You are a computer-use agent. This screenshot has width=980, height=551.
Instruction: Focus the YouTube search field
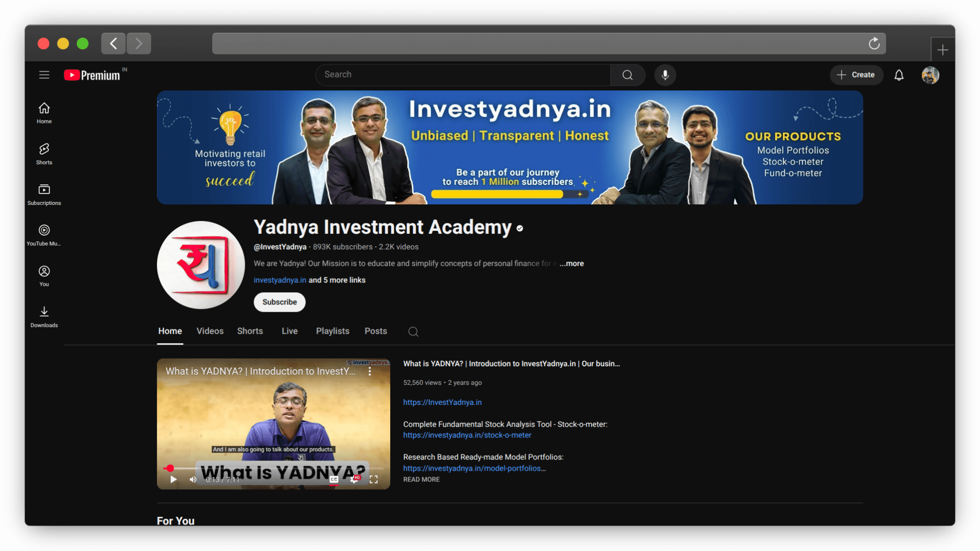(463, 75)
